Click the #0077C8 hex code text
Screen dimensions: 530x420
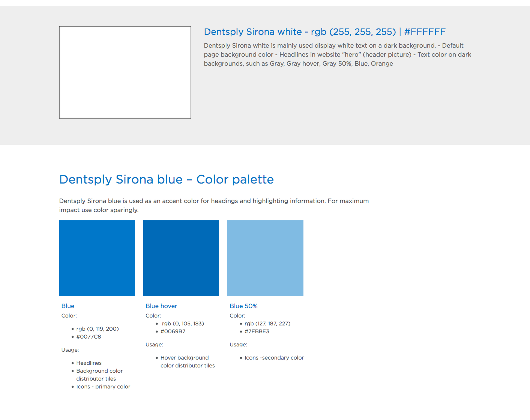click(x=89, y=337)
